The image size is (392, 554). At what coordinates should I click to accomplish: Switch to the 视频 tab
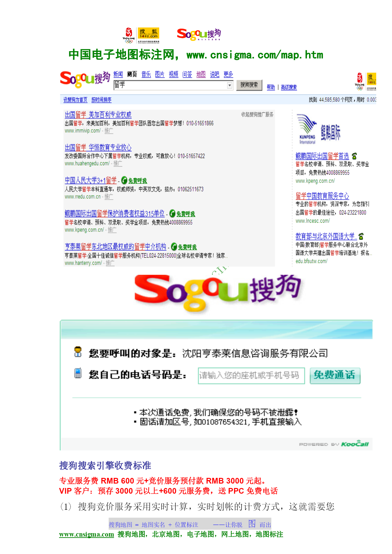pyautogui.click(x=174, y=74)
